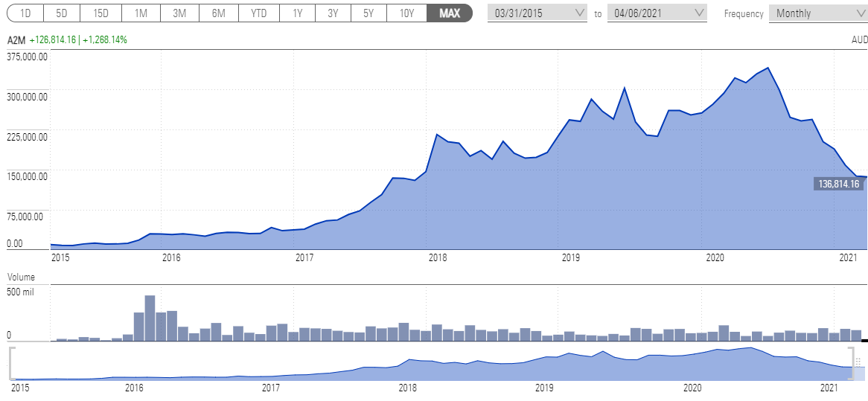Click the Frequency label text
868x401 pixels.
click(x=744, y=14)
